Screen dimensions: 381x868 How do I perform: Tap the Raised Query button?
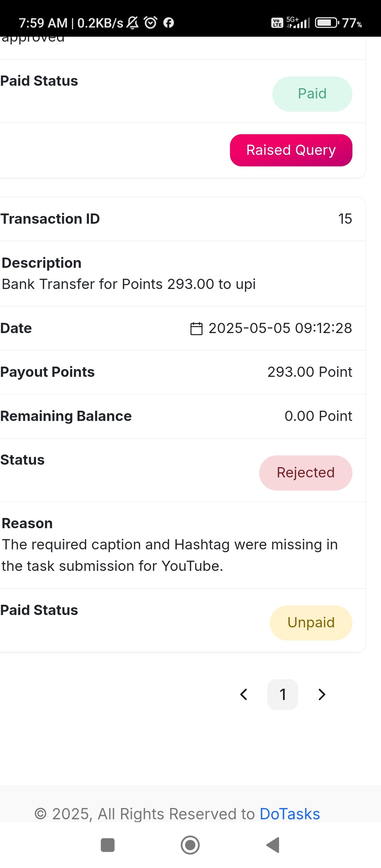coord(291,150)
